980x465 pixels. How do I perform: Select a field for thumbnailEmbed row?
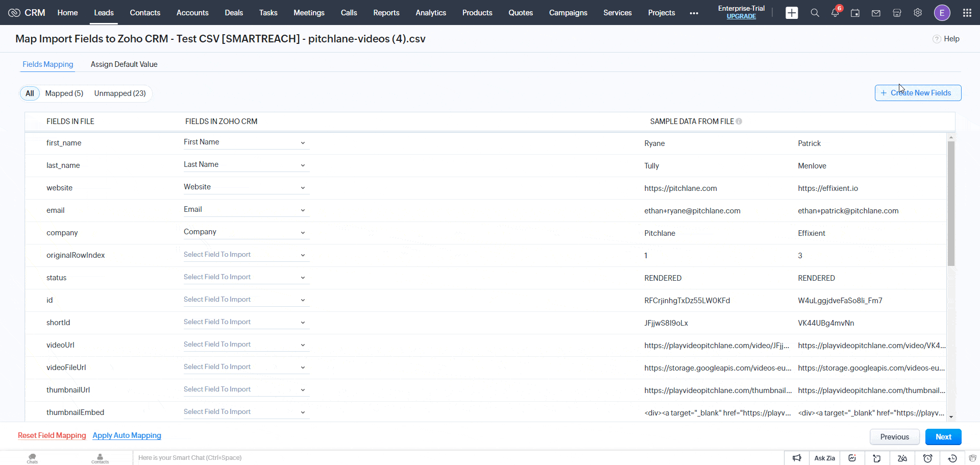pos(247,412)
